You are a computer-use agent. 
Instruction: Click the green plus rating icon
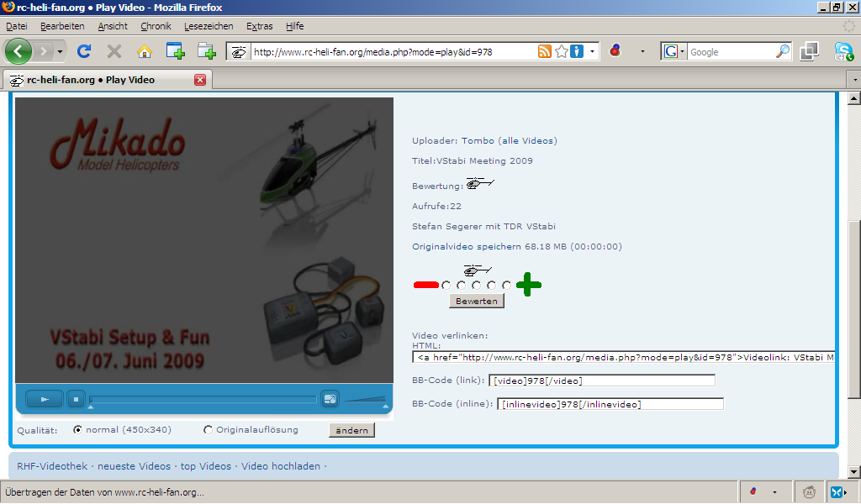tap(529, 284)
